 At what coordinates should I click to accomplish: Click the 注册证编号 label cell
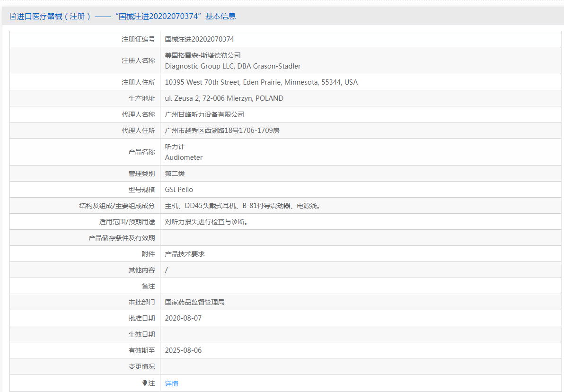pyautogui.click(x=85, y=39)
